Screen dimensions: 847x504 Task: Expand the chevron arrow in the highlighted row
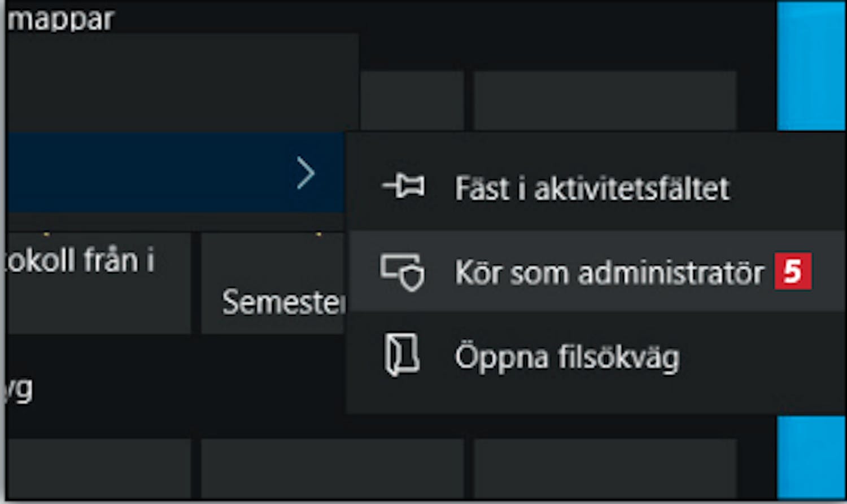[x=305, y=173]
